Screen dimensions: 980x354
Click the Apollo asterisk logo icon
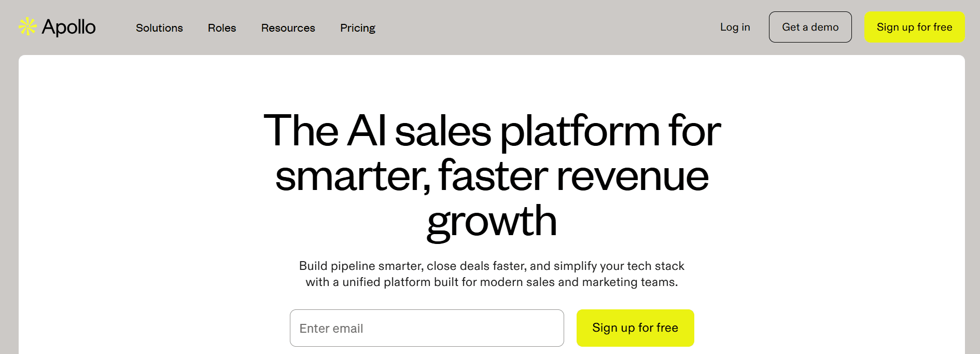pos(27,26)
